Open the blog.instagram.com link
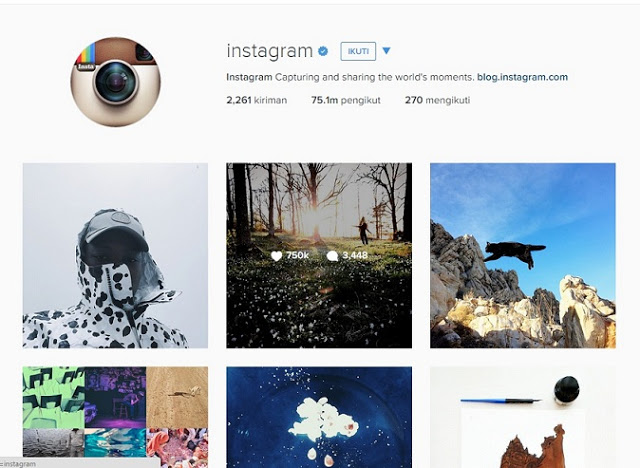This screenshot has width=640, height=468. coord(522,77)
